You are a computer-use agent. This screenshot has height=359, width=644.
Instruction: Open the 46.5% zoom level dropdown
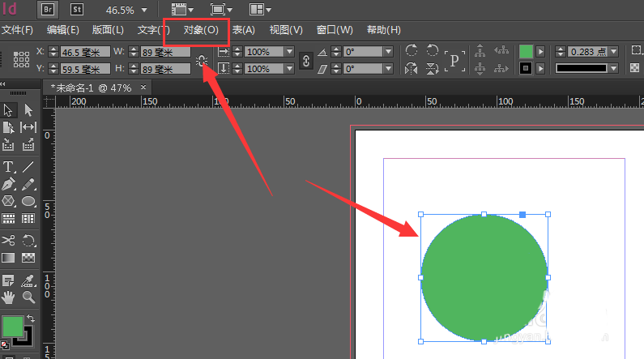click(144, 10)
